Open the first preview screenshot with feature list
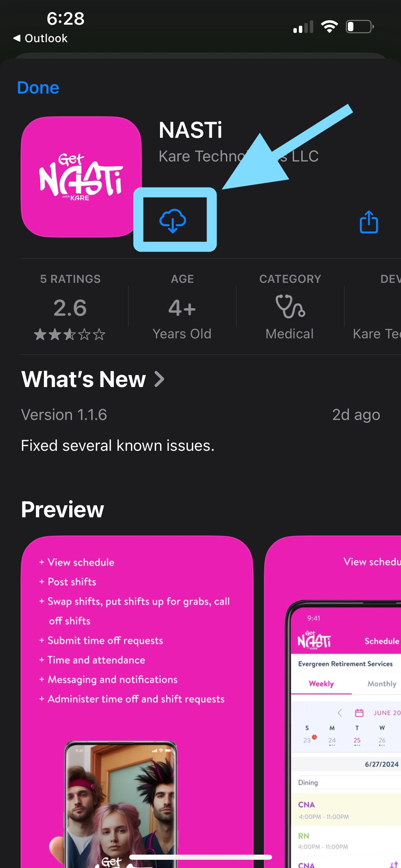Viewport: 401px width, 868px height. tap(137, 702)
